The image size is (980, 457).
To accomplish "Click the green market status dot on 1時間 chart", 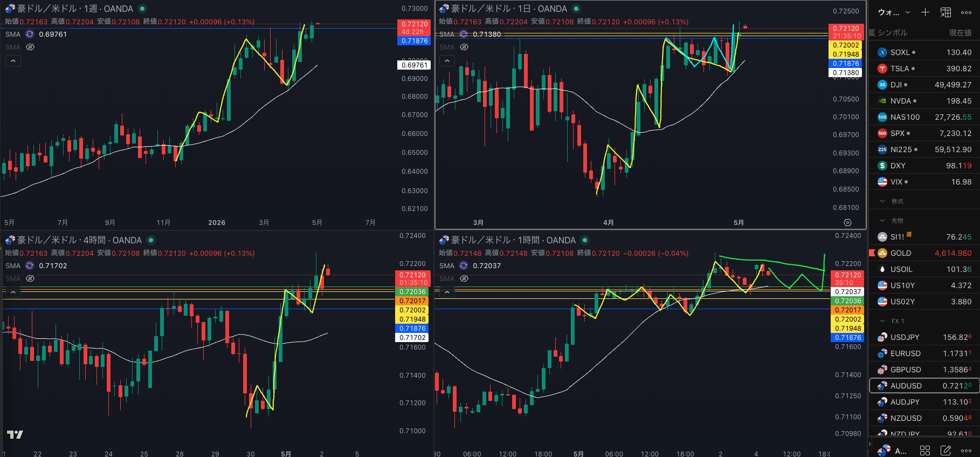I will (x=585, y=240).
